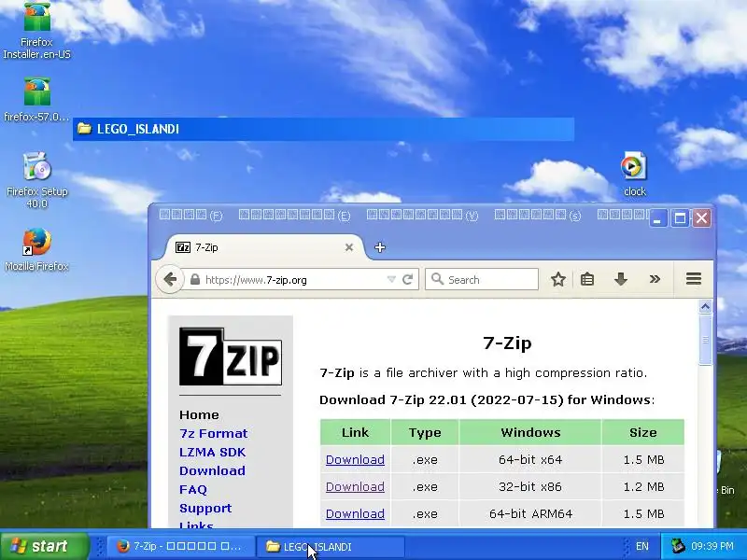Open new tab with plus icon
Viewport: 747px width, 560px height.
pyautogui.click(x=380, y=247)
